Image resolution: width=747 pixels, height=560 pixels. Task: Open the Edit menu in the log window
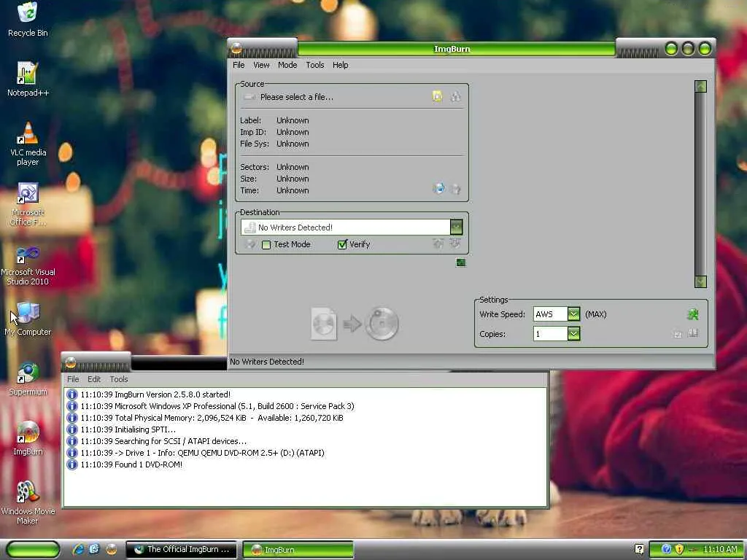tap(94, 379)
